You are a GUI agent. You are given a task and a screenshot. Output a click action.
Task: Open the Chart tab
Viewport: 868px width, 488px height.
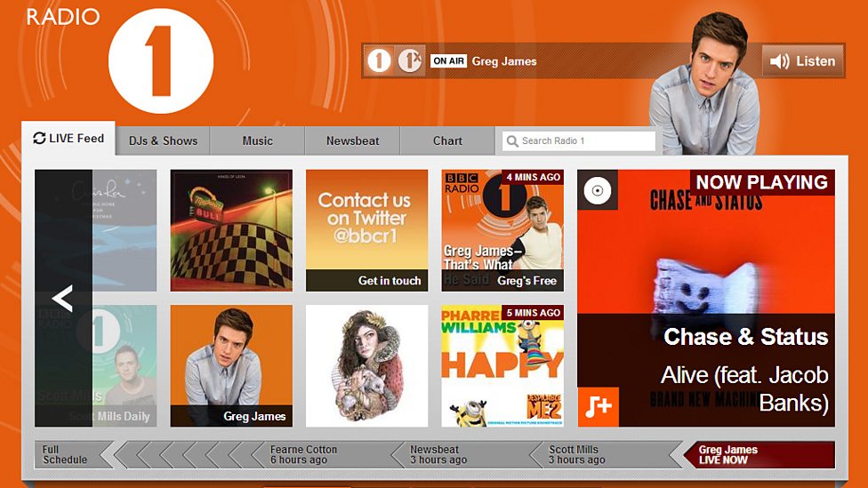pos(447,140)
